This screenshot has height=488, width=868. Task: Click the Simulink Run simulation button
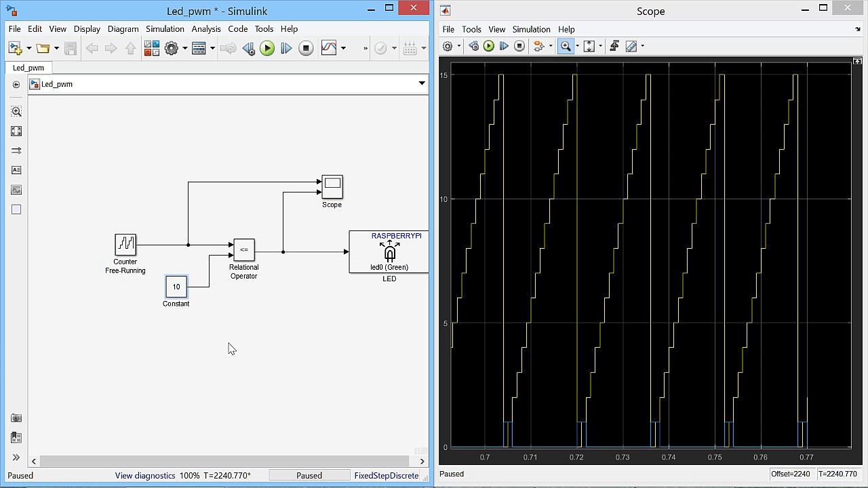(267, 48)
